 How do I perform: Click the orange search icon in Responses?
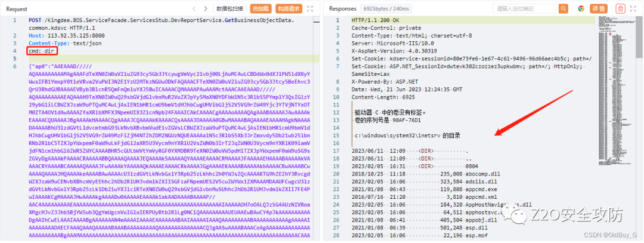click(x=563, y=8)
